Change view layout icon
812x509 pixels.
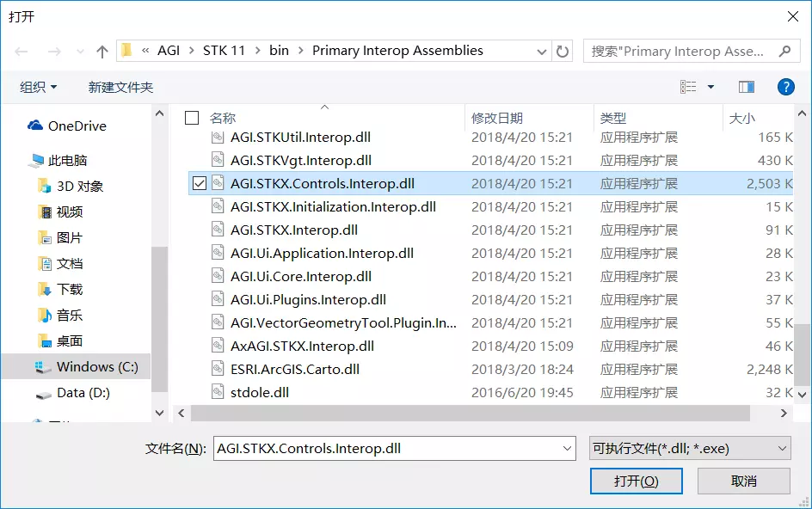(688, 87)
